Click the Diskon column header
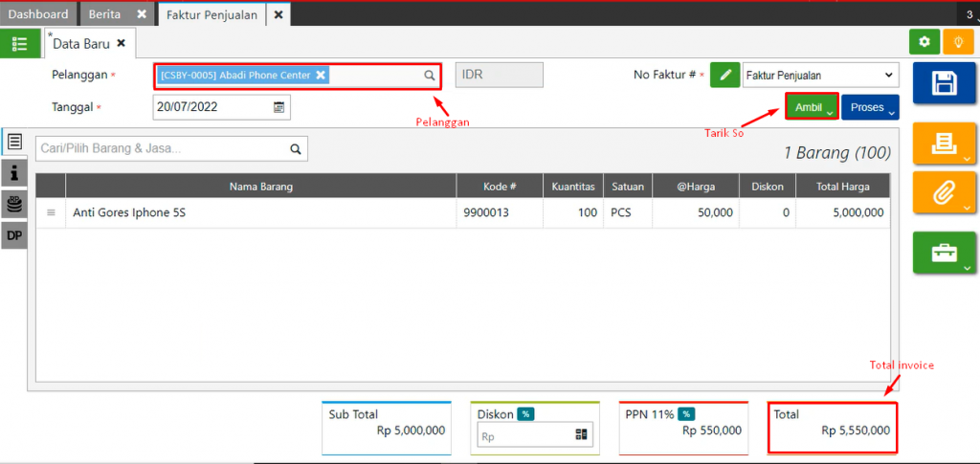 [x=768, y=187]
